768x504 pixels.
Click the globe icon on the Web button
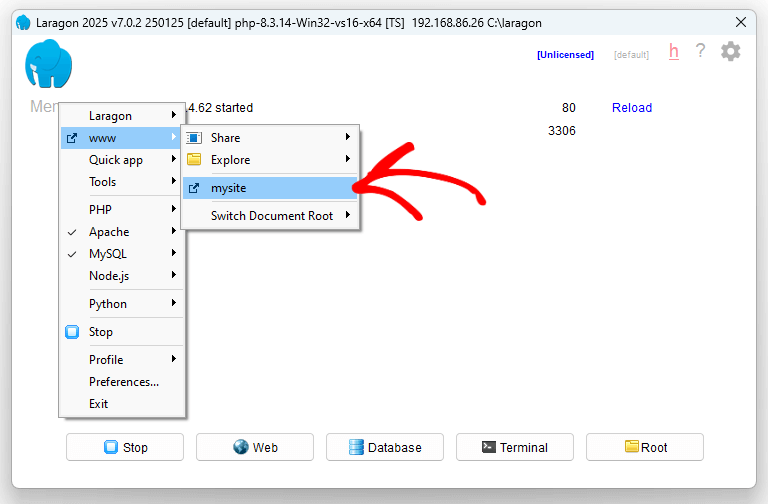(240, 447)
